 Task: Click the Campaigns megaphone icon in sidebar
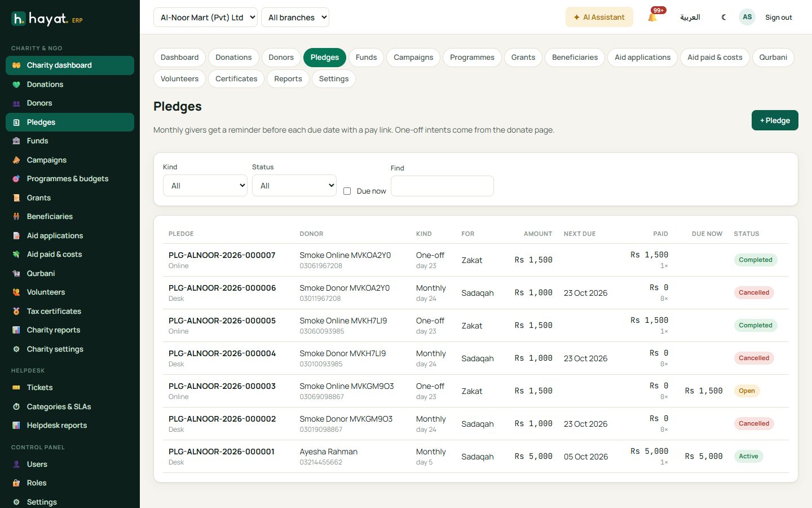[16, 160]
